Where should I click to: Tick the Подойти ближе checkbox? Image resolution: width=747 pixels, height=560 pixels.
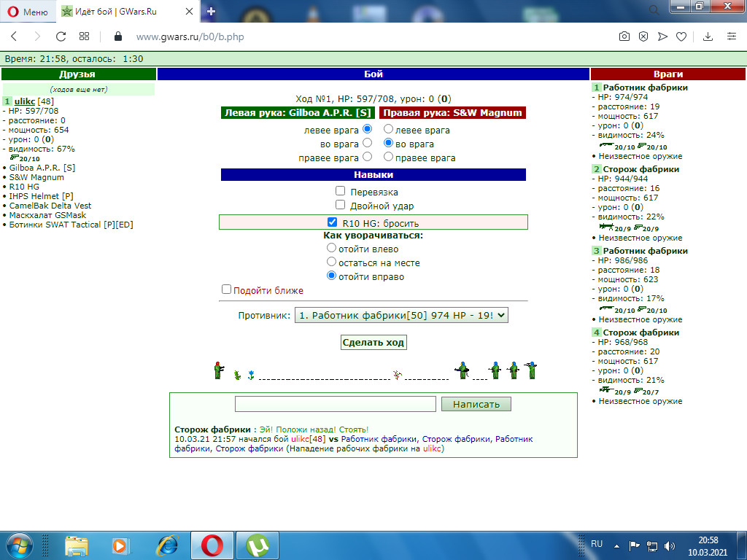pyautogui.click(x=227, y=289)
